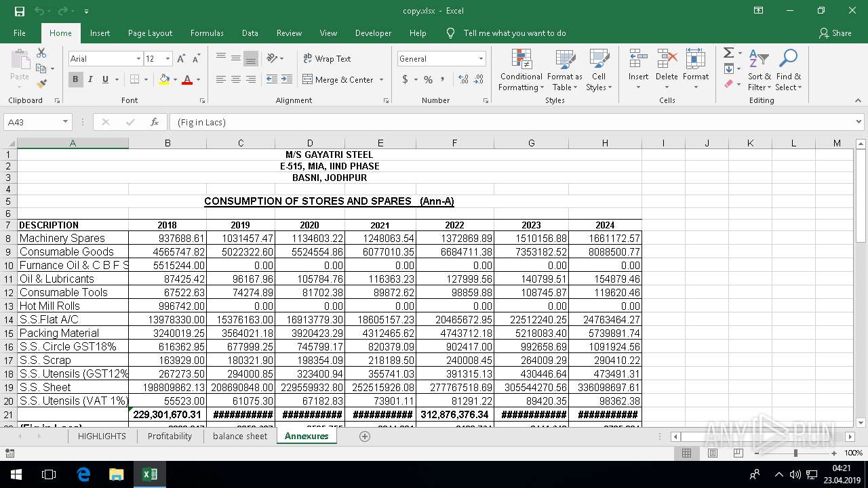This screenshot has width=868, height=488.
Task: Switch to the Formulas tab
Action: 207,33
